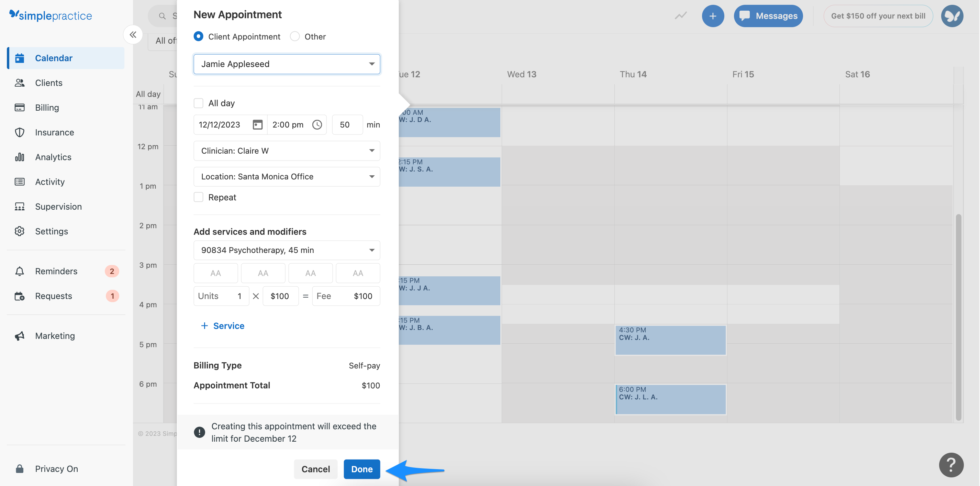This screenshot has width=980, height=486.
Task: Switch to the Billing section
Action: pyautogui.click(x=47, y=107)
